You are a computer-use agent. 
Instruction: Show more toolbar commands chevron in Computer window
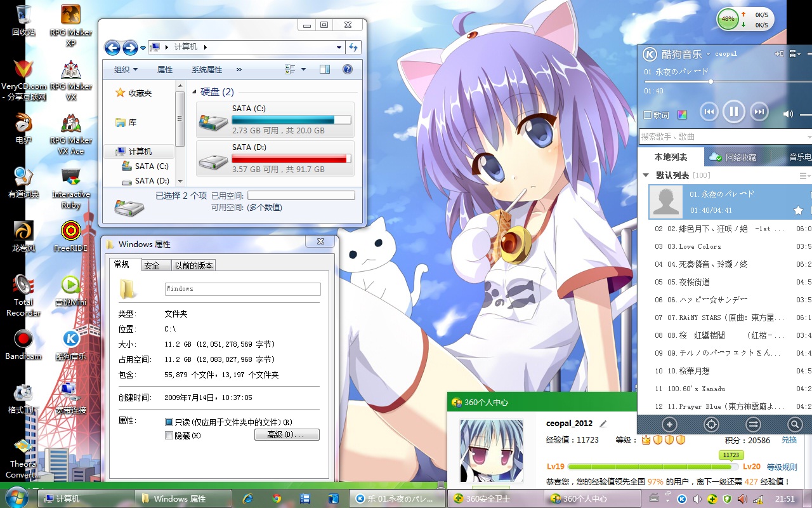[x=239, y=70]
